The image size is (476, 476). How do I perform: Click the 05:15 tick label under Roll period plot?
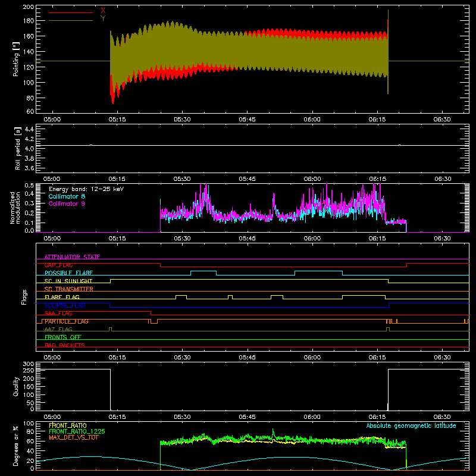tap(117, 179)
